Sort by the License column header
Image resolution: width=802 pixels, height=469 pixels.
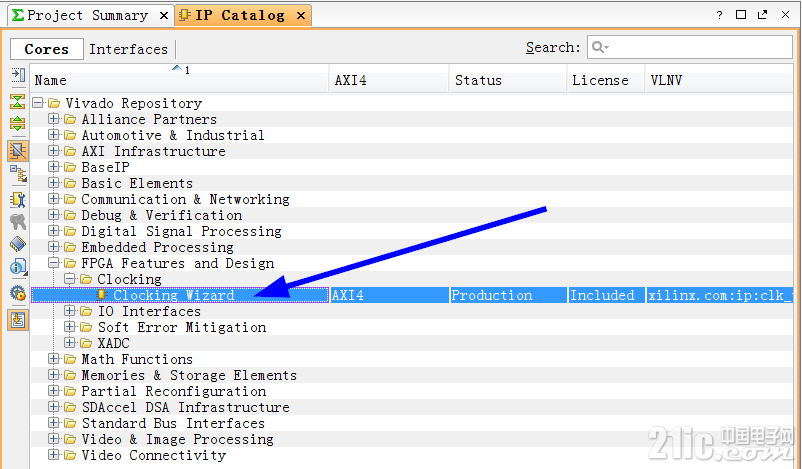[x=606, y=80]
